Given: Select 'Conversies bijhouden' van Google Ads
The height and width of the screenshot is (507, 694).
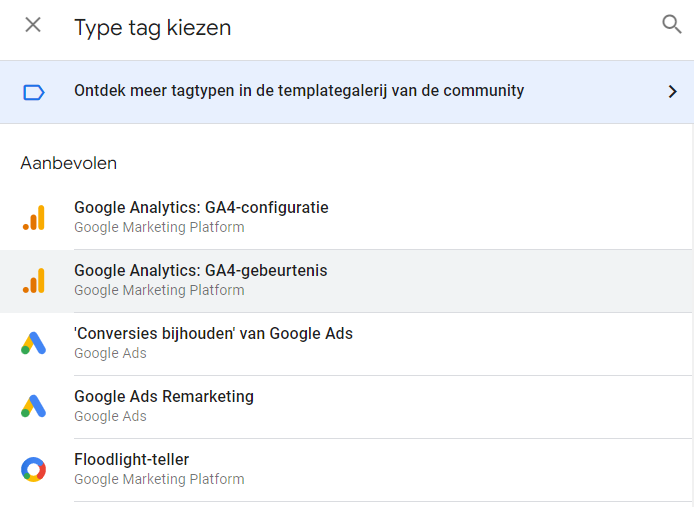Looking at the screenshot, I should click(x=213, y=334).
